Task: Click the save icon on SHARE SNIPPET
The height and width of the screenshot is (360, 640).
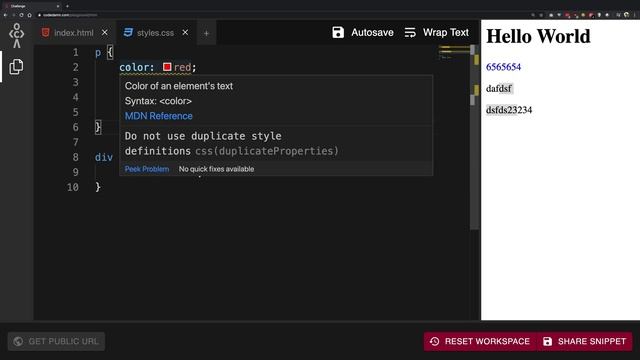Action: click(547, 341)
